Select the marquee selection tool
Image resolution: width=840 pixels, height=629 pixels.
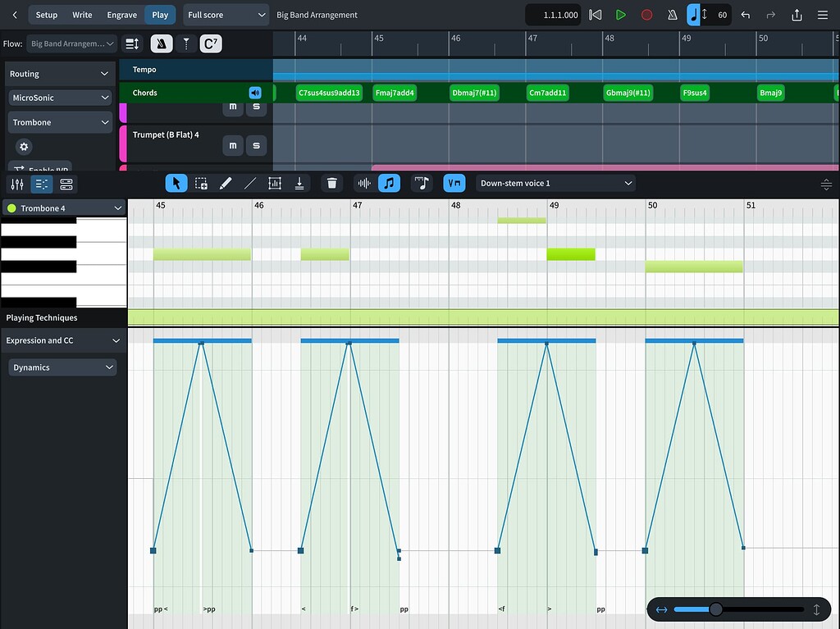tap(201, 183)
